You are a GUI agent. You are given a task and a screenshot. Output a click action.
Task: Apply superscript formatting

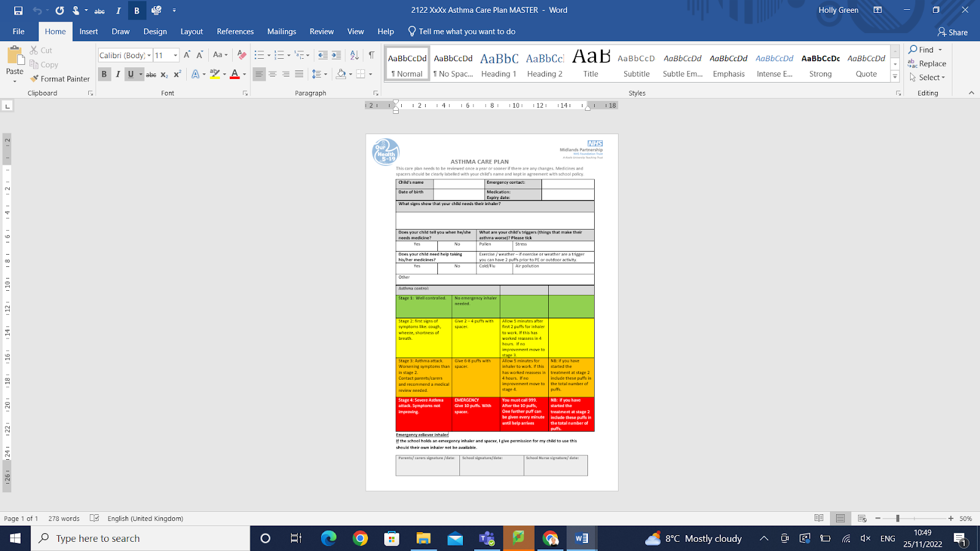click(x=177, y=75)
